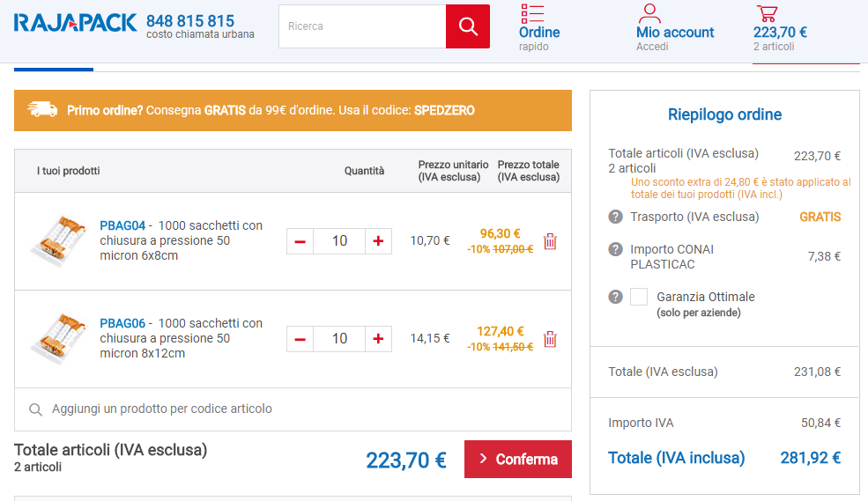Open the Ordine rapido list icon

click(x=532, y=13)
